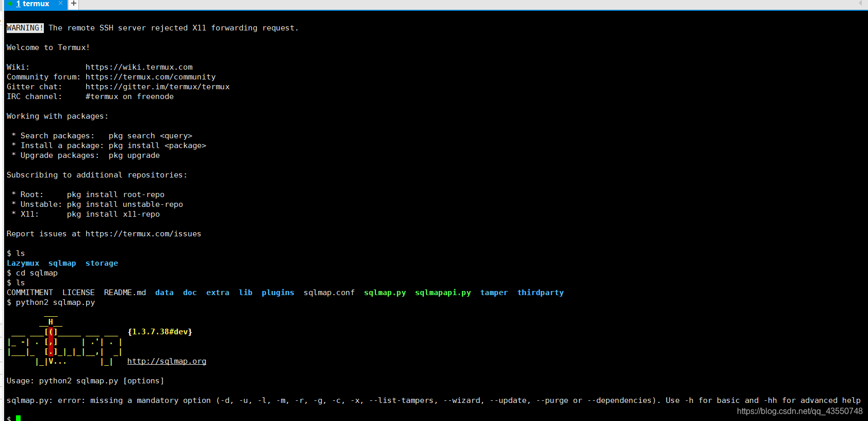Click the tamper directory name

[494, 293]
